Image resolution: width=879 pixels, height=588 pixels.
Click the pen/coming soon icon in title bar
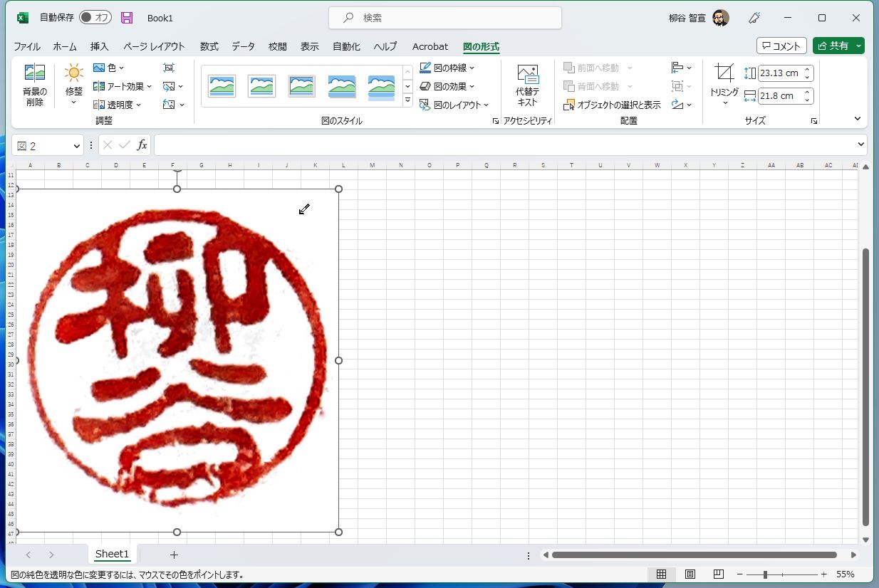[754, 18]
